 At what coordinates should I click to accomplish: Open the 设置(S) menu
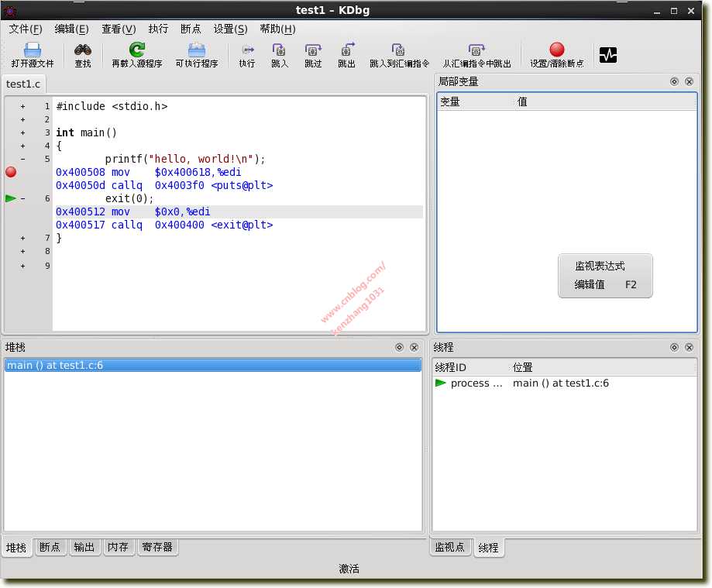(x=231, y=29)
